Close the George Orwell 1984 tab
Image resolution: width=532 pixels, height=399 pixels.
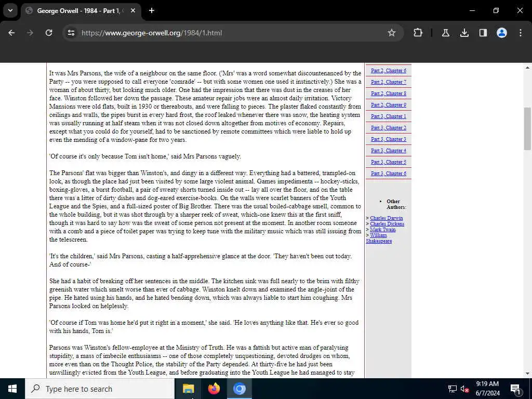pyautogui.click(x=133, y=10)
